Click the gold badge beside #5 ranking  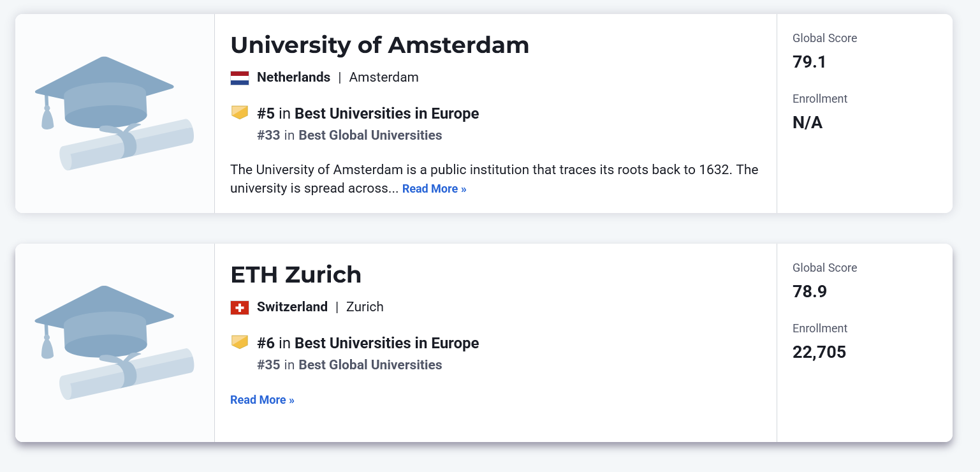pyautogui.click(x=239, y=113)
